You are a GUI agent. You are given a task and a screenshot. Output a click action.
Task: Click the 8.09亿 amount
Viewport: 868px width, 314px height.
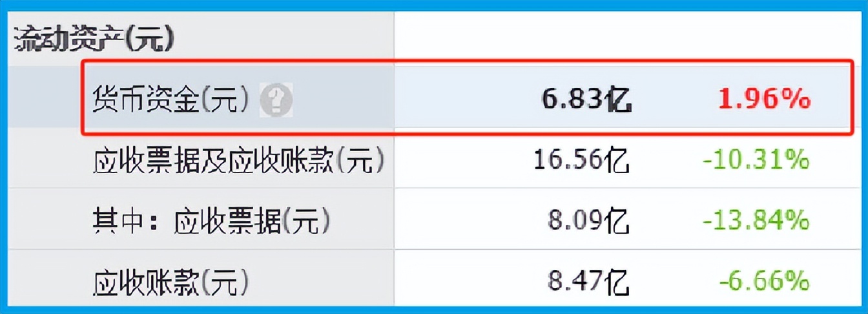588,221
